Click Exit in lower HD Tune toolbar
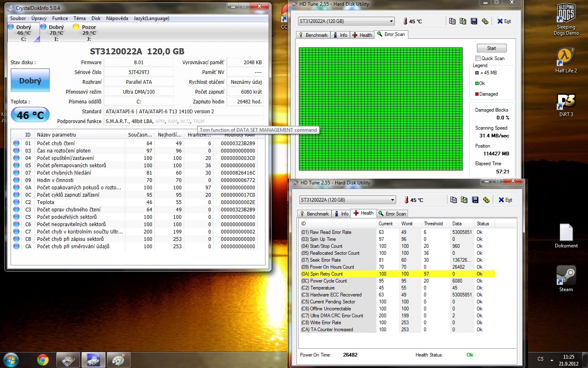 506,200
